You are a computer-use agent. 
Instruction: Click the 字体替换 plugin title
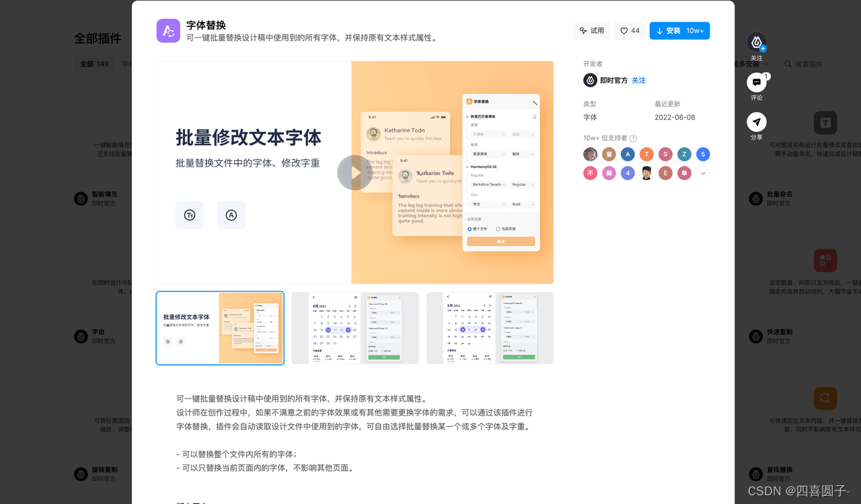click(206, 26)
